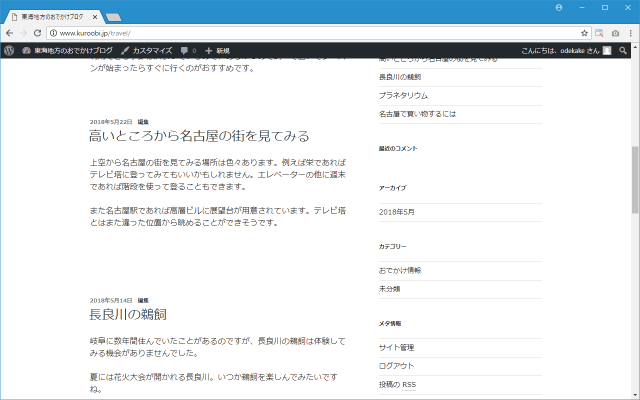This screenshot has width=640, height=400.
Task: Open the WordPress logo menu
Action: coord(10,50)
